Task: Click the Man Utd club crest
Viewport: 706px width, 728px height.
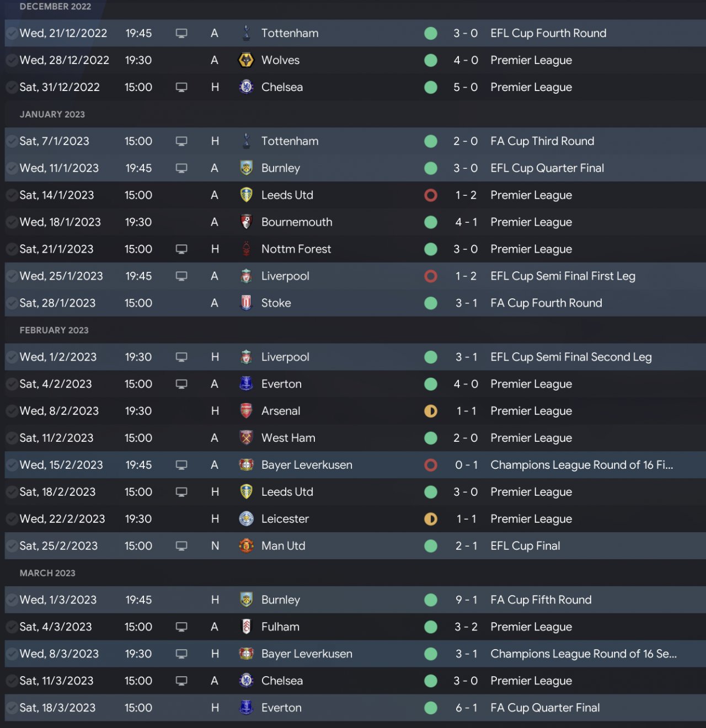Action: pos(246,546)
